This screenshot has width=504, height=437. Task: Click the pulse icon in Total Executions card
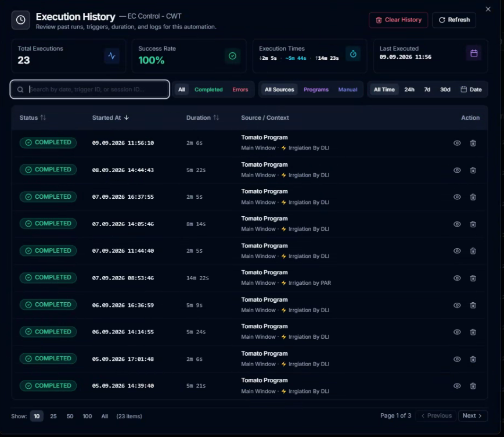pyautogui.click(x=111, y=56)
